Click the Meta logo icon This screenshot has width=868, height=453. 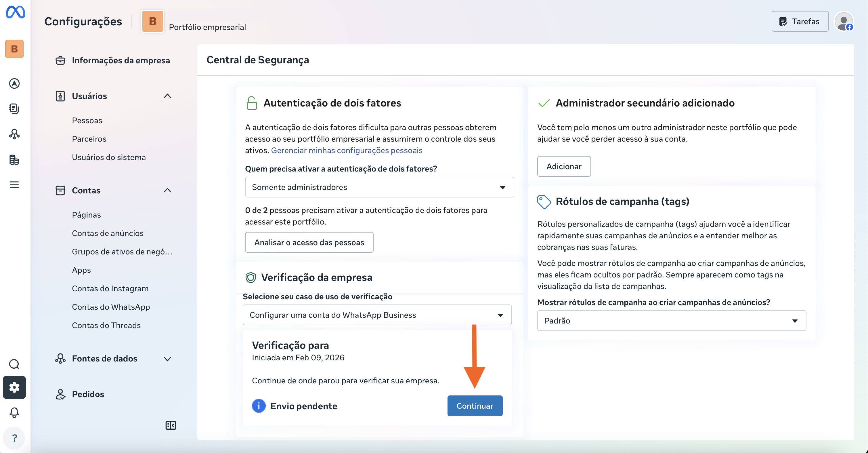15,12
